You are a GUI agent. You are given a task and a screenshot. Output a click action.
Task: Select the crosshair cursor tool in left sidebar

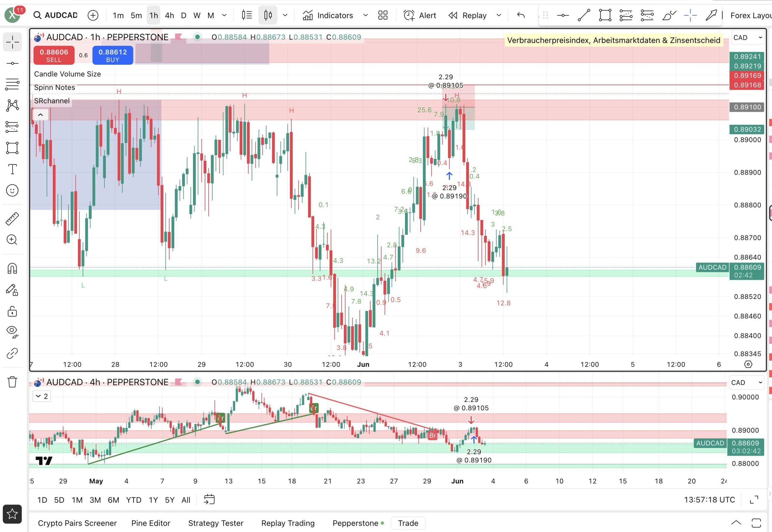tap(12, 42)
